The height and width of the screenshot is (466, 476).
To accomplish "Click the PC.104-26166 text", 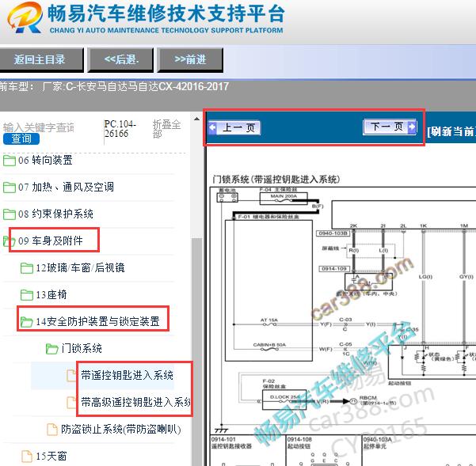I will pyautogui.click(x=120, y=128).
